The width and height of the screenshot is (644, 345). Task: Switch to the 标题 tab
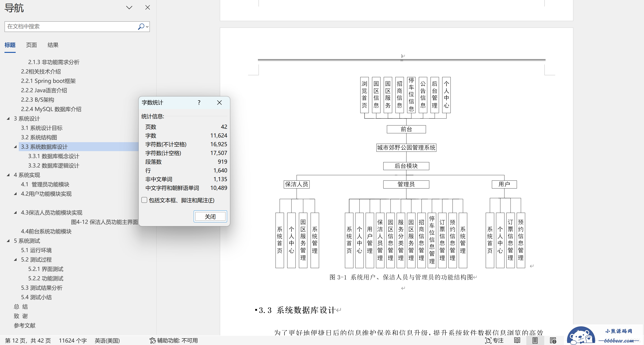tap(10, 45)
